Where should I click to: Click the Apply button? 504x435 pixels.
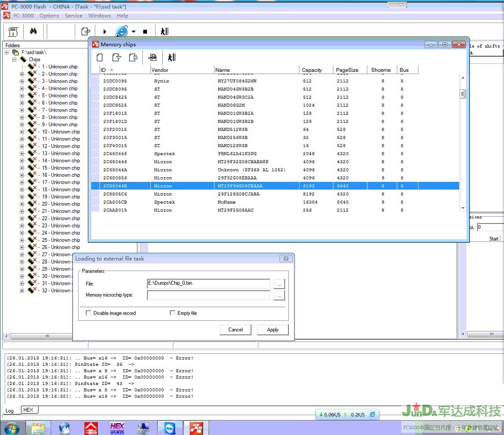pyautogui.click(x=273, y=330)
